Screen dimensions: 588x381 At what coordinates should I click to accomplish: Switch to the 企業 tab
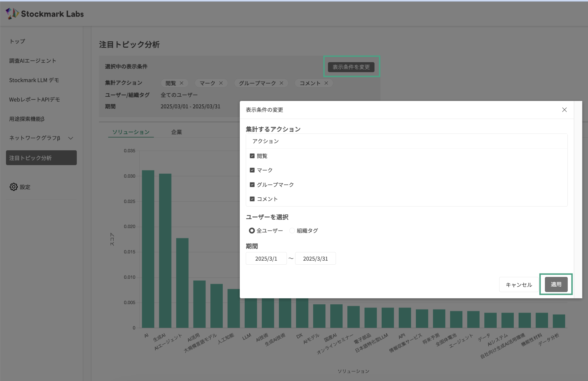(x=176, y=132)
